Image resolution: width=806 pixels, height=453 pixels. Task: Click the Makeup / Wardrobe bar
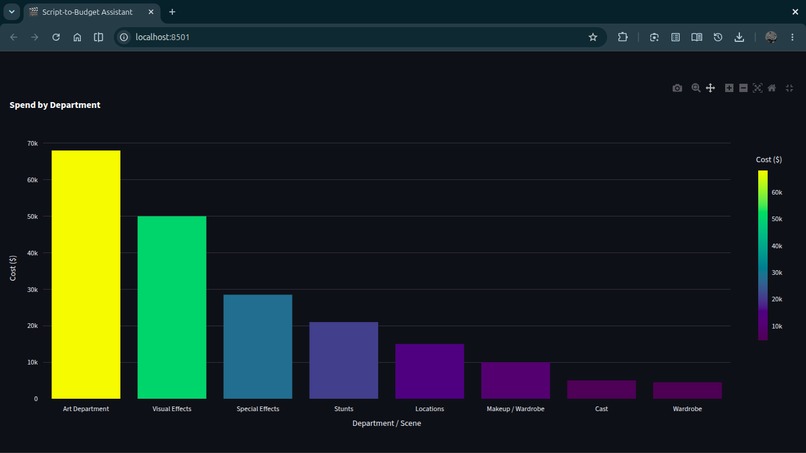click(x=515, y=380)
